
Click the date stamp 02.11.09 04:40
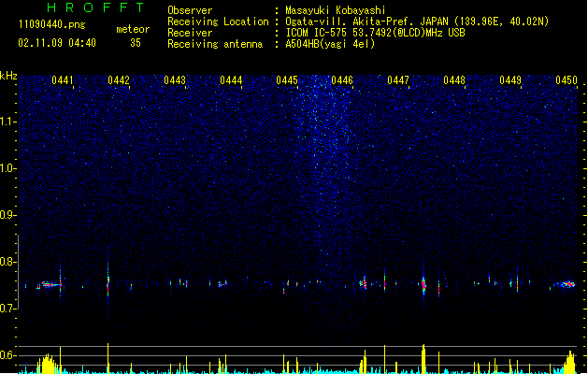[x=57, y=43]
